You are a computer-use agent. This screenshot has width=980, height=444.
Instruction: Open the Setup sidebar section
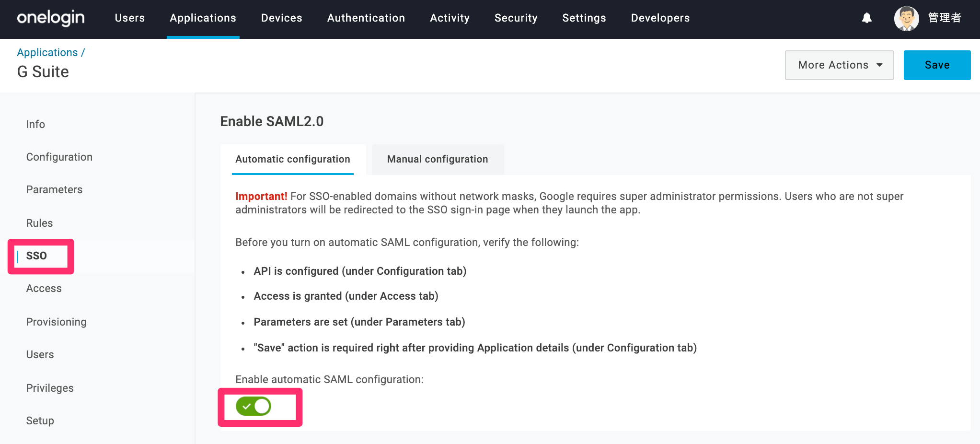[x=40, y=421]
